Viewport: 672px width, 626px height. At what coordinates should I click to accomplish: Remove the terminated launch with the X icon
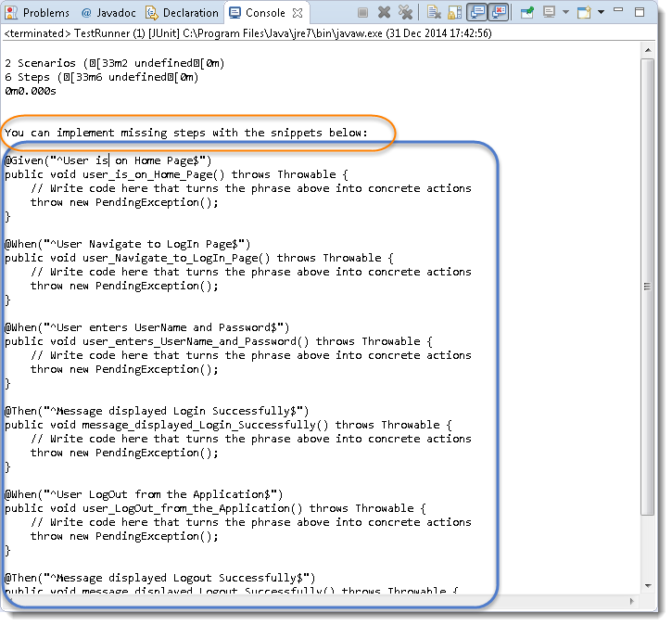click(x=384, y=12)
